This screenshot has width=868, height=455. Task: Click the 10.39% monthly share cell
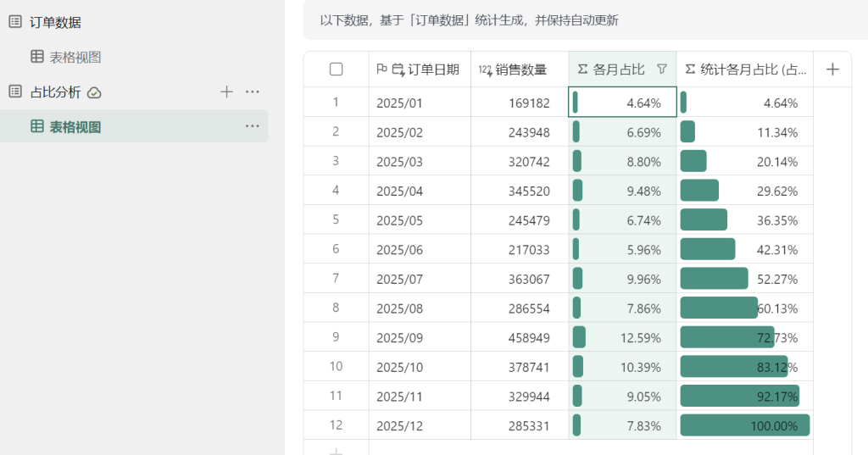(622, 366)
